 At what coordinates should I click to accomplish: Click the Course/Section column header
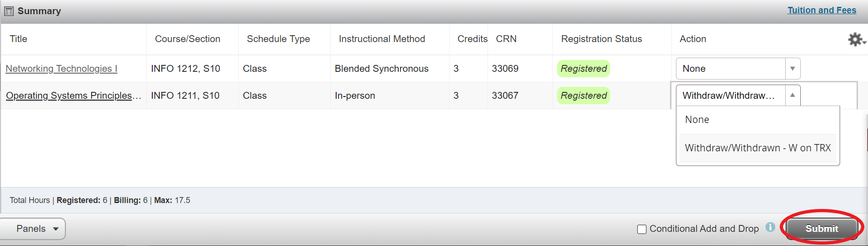click(x=188, y=39)
